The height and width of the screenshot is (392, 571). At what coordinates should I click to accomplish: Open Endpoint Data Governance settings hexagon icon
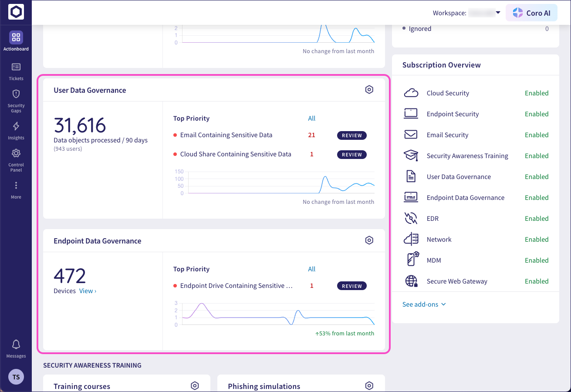pos(369,240)
